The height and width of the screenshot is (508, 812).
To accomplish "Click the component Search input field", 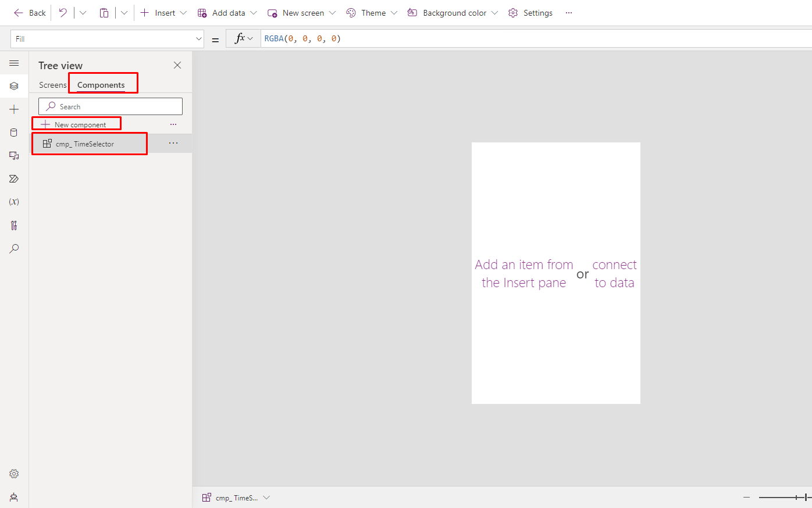I will [x=110, y=106].
